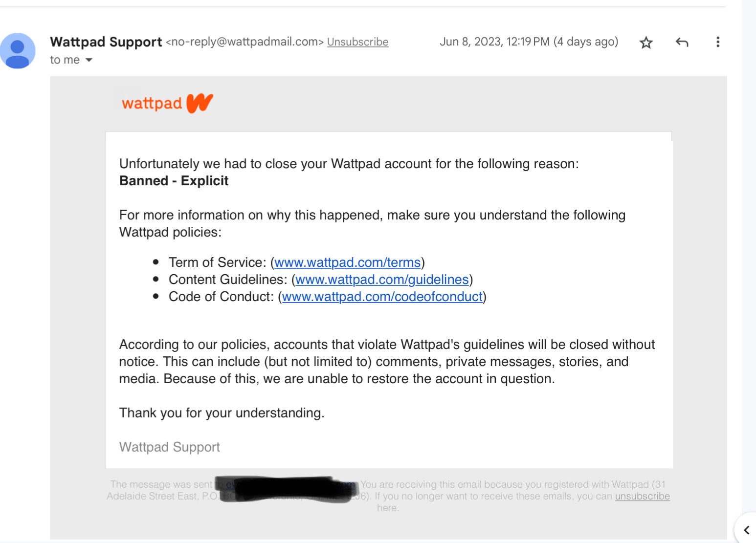The image size is (756, 543).
Task: Select the Wattpad Support sender name
Action: click(x=106, y=42)
